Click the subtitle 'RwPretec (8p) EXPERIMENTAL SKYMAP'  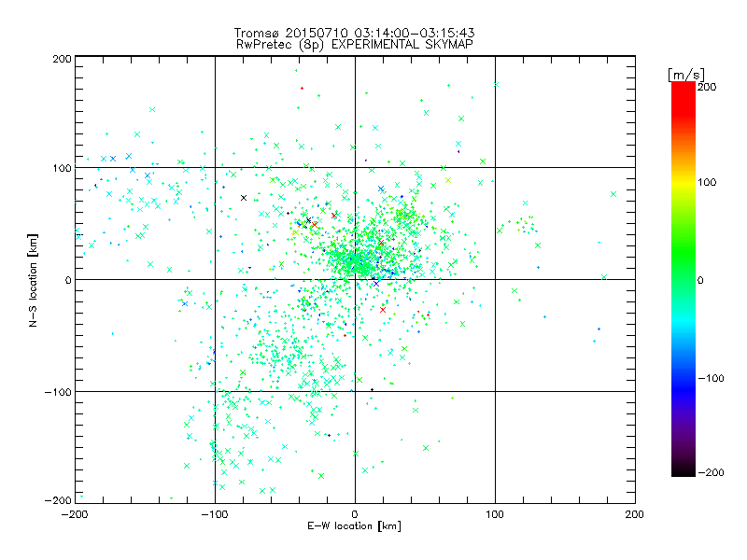355,45
